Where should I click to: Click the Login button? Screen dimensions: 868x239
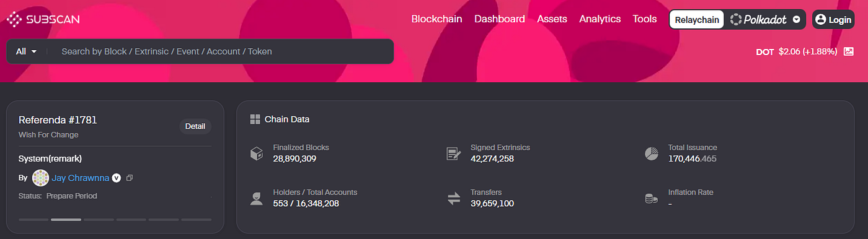[833, 20]
